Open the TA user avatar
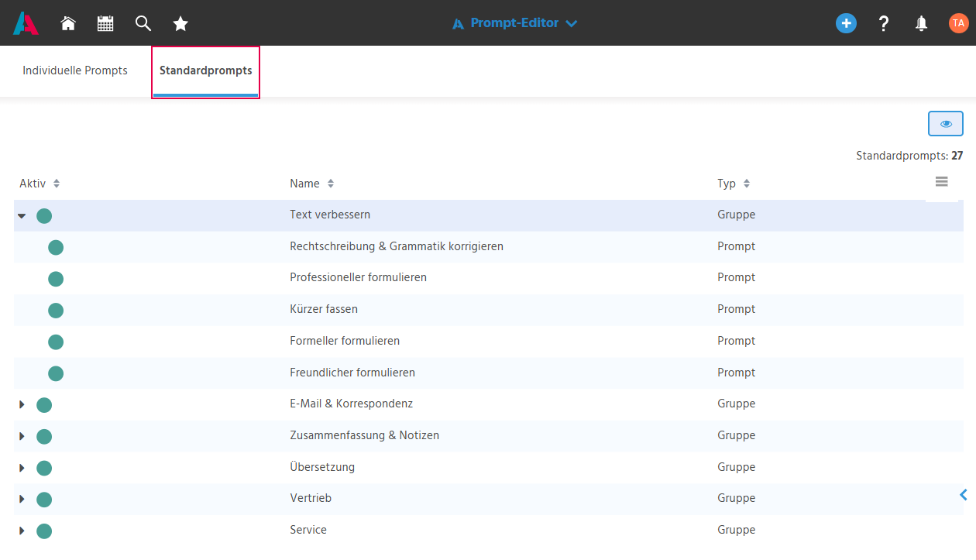 point(958,23)
